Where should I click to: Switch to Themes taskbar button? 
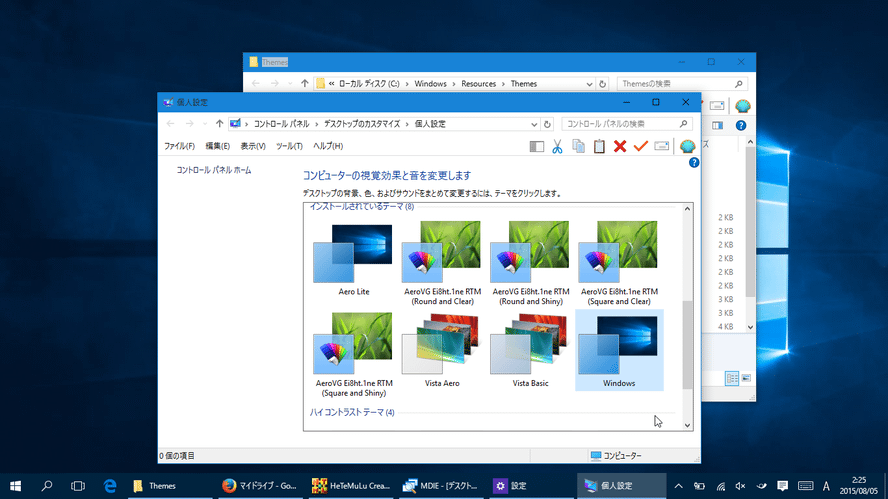(x=169, y=486)
